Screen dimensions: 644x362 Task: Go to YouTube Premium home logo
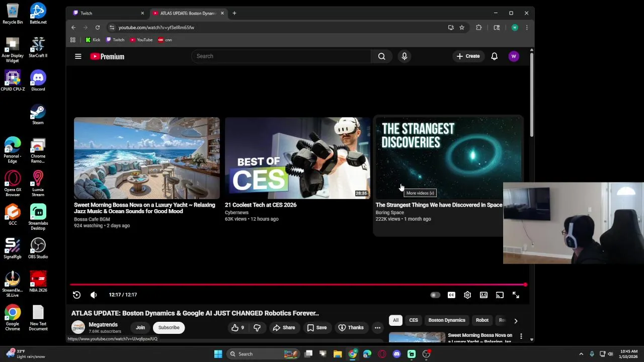coord(107,56)
